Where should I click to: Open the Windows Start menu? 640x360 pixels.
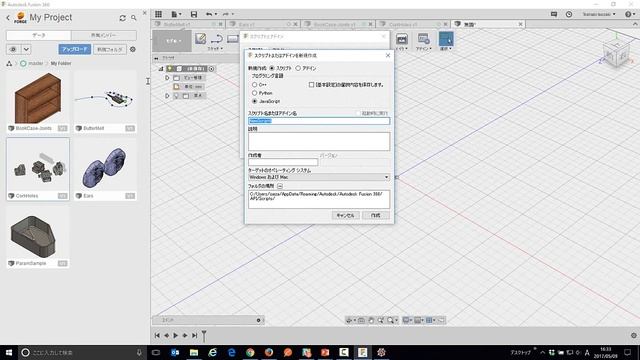9,352
